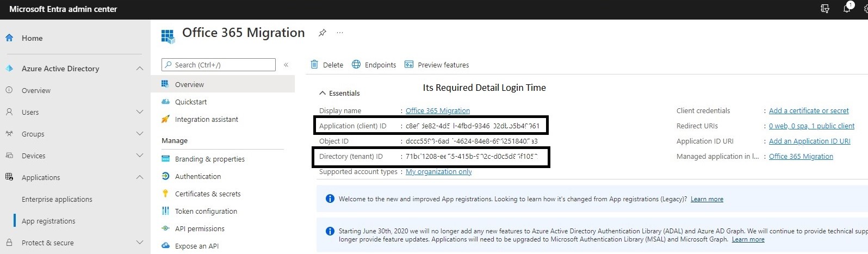The height and width of the screenshot is (254, 868).
Task: Select Overview in the app menu
Action: [223, 84]
